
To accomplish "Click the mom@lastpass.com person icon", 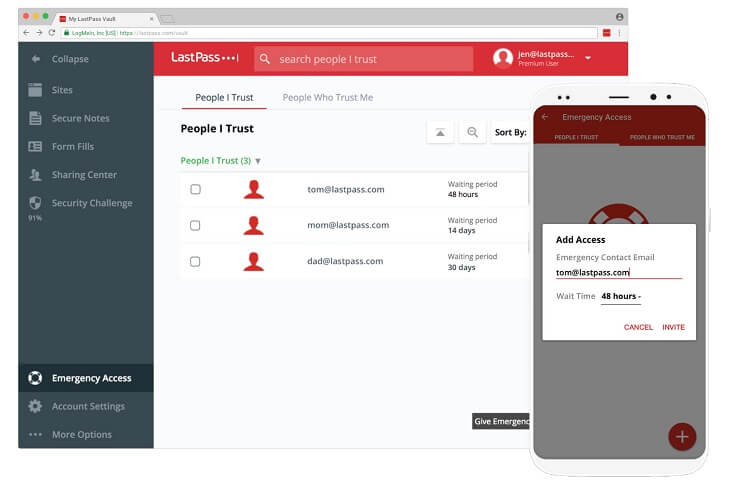I will [x=254, y=225].
